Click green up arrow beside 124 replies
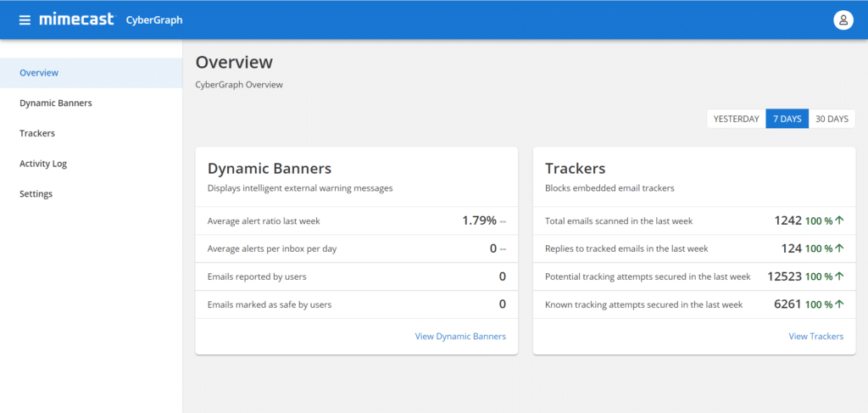 coord(839,248)
